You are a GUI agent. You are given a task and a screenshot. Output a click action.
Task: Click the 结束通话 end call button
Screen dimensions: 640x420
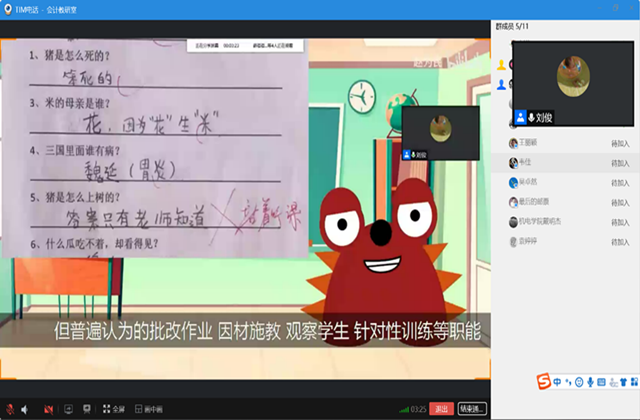pos(472,409)
